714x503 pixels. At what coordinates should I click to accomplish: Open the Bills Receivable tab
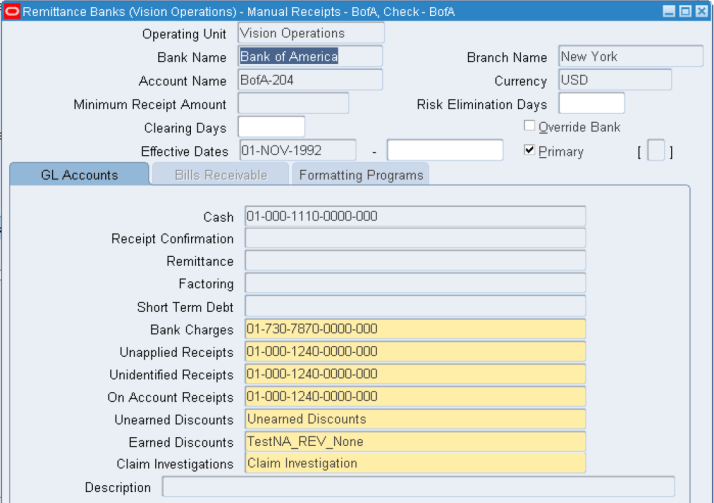pos(220,175)
